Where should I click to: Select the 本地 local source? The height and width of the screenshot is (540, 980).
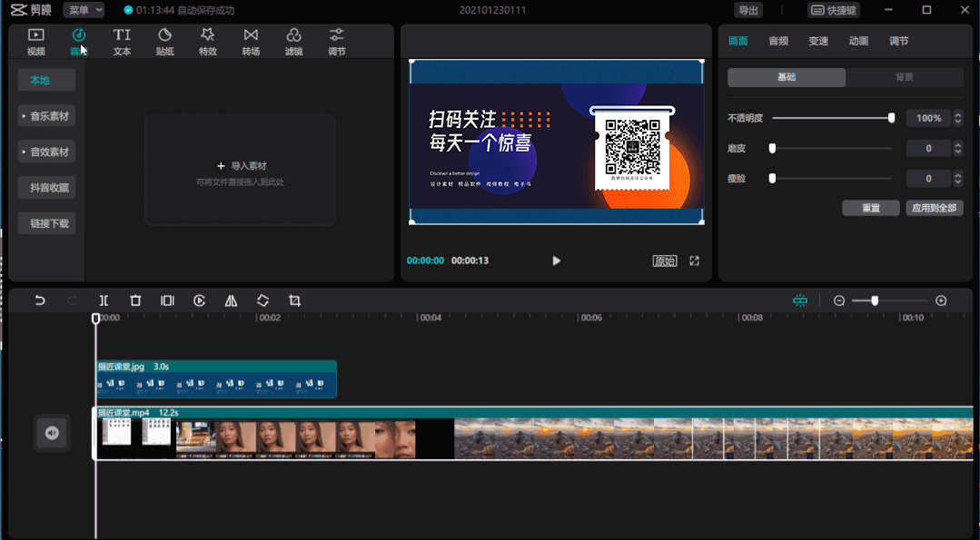click(47, 80)
